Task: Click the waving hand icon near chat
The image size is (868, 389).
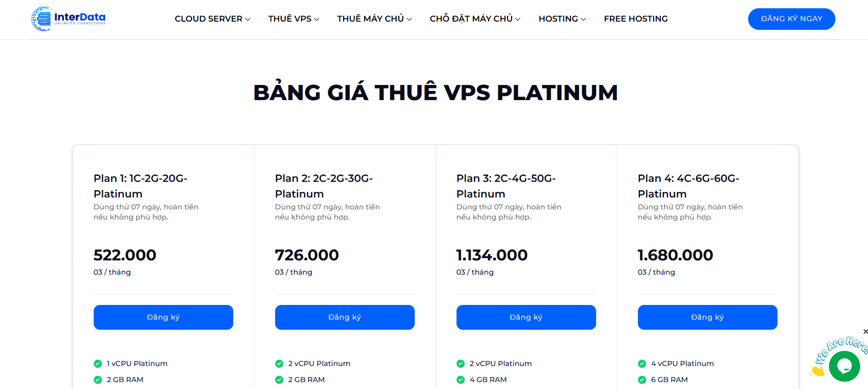Action: coord(817,371)
